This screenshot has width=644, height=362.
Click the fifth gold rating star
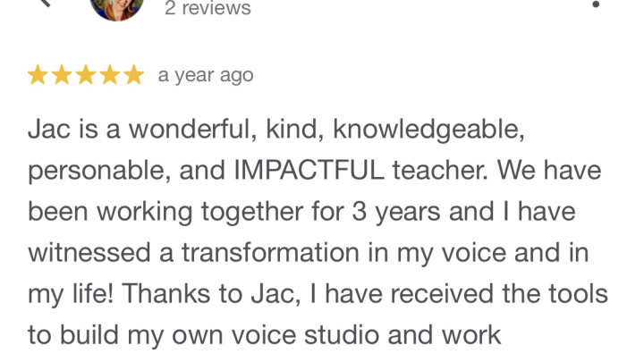click(x=133, y=76)
